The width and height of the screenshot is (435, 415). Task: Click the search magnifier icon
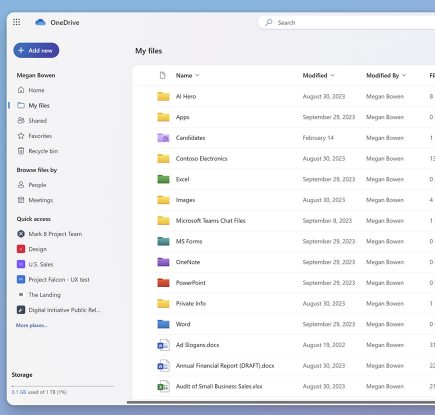[x=269, y=22]
